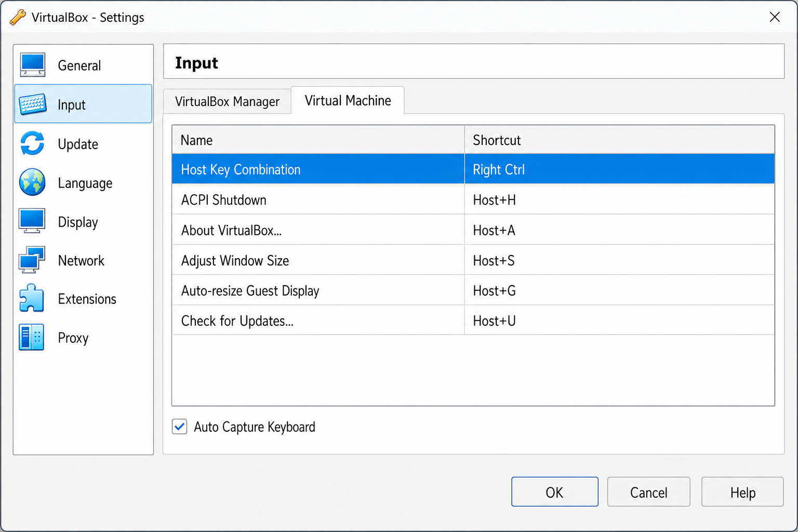Open Display settings category
This screenshot has height=532, width=798.
click(83, 222)
